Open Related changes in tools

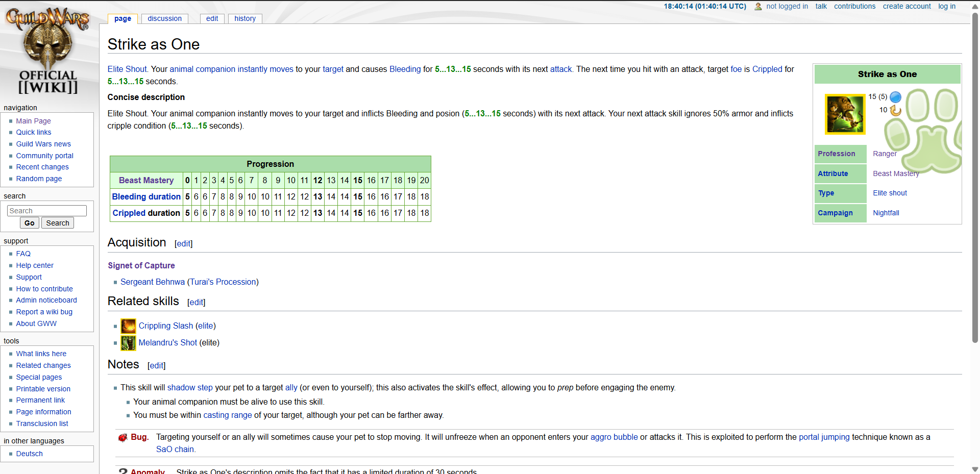[x=43, y=365]
